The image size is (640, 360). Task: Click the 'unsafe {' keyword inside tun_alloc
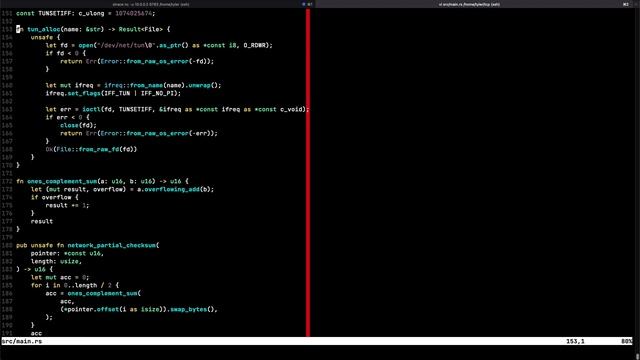coord(45,37)
